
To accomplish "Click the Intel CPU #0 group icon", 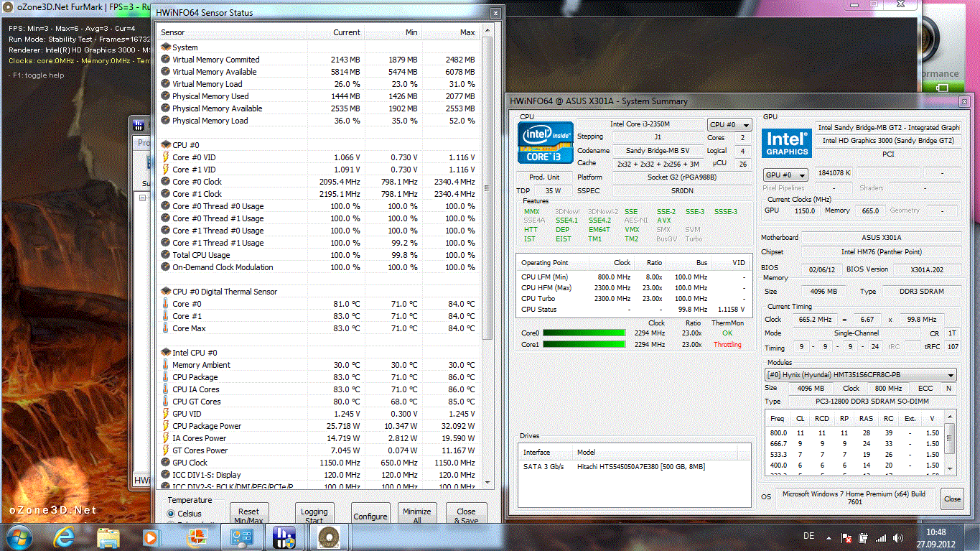I will [166, 353].
